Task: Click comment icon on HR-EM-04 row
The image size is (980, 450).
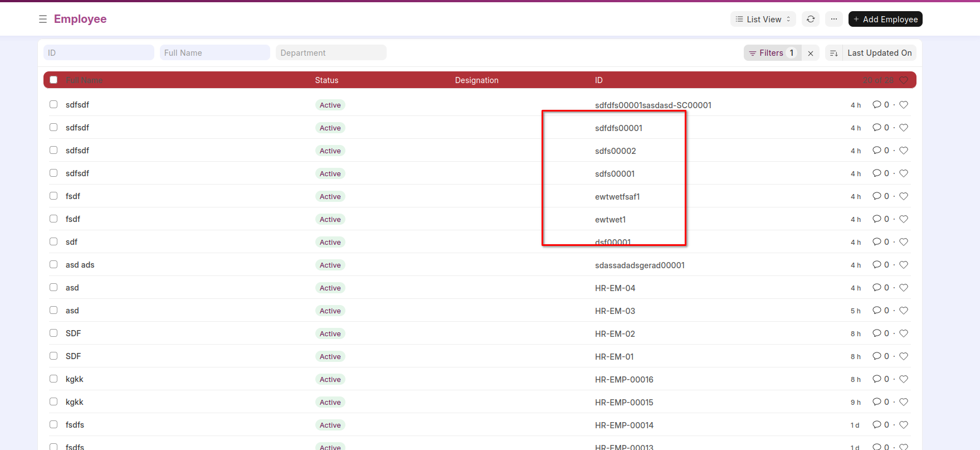Action: pos(877,288)
